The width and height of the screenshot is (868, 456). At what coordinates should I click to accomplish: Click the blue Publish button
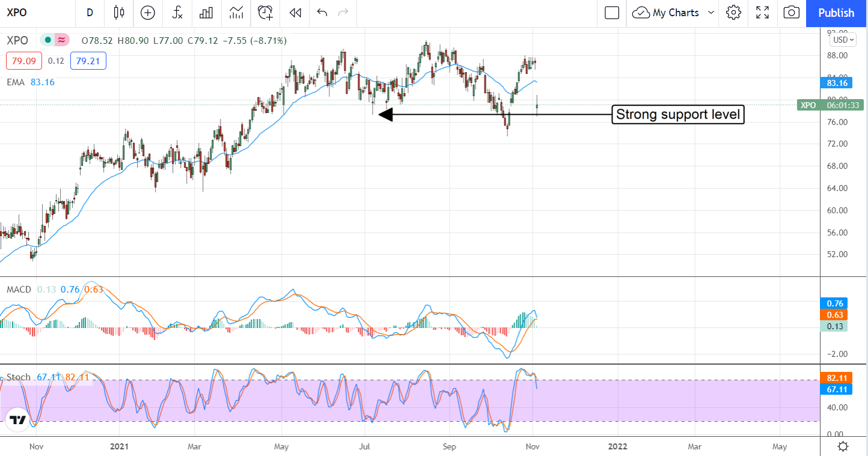click(x=836, y=13)
